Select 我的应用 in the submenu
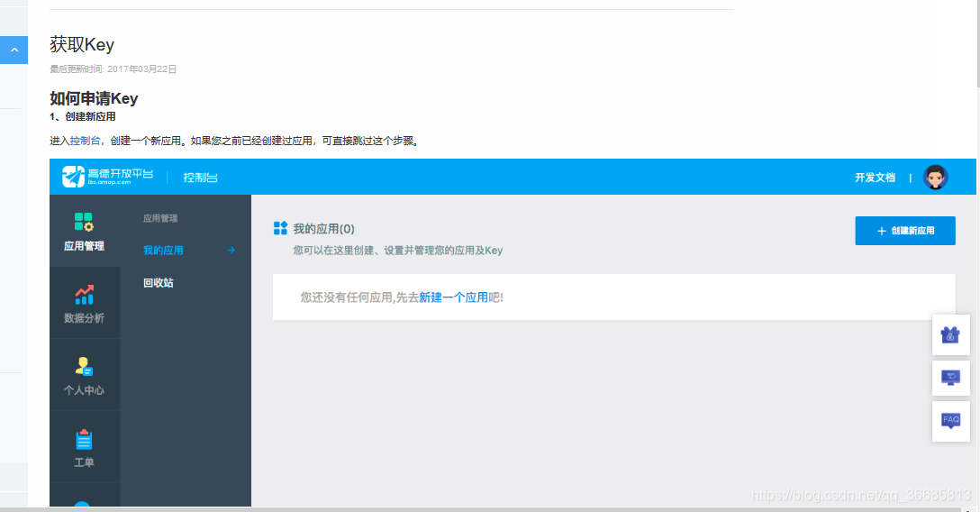The image size is (980, 512). (163, 250)
